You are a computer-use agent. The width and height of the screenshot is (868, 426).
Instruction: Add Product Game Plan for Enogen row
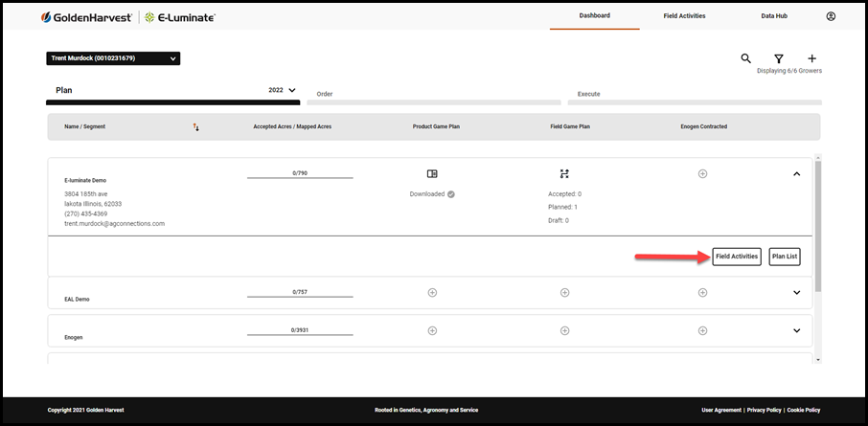pos(432,330)
